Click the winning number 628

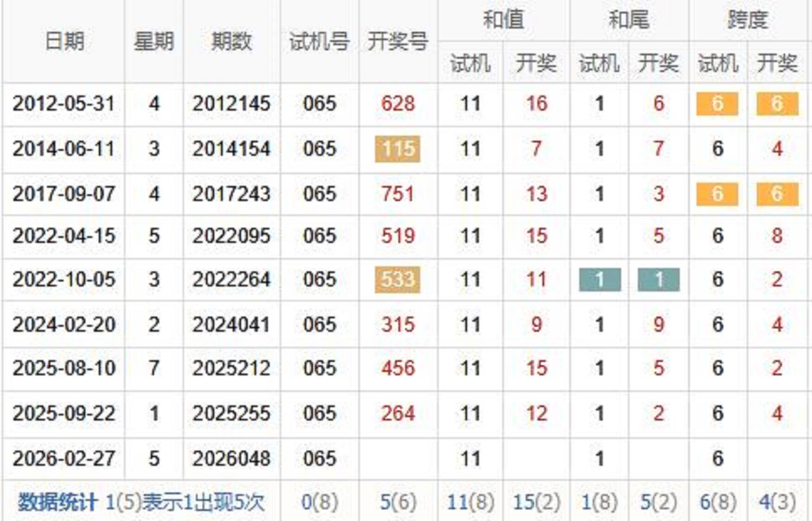tap(398, 104)
